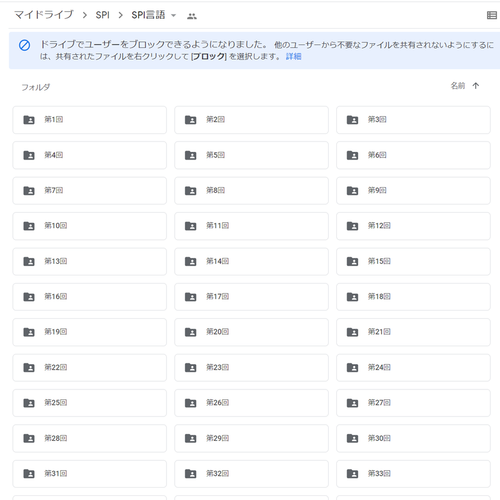This screenshot has width=500, height=500.
Task: Click the shared folder icon of 第17回
Action: (191, 297)
